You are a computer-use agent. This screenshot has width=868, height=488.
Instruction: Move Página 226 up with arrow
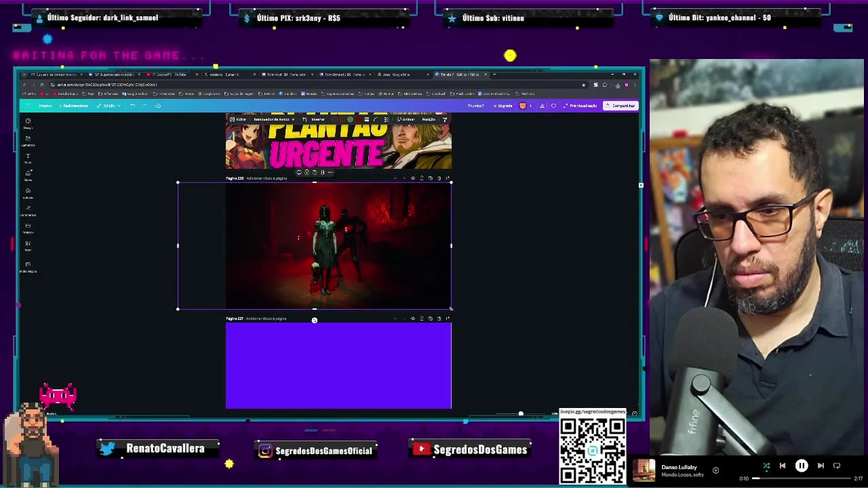coord(395,178)
